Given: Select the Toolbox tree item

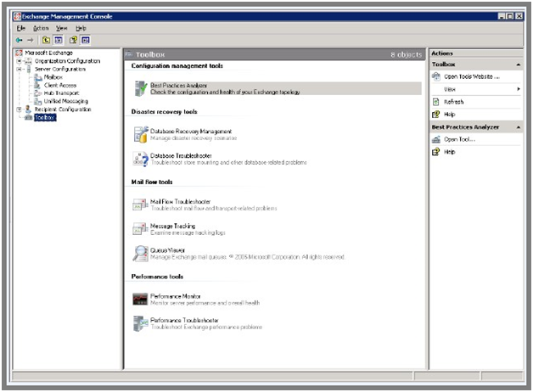Looking at the screenshot, I should pyautogui.click(x=45, y=118).
